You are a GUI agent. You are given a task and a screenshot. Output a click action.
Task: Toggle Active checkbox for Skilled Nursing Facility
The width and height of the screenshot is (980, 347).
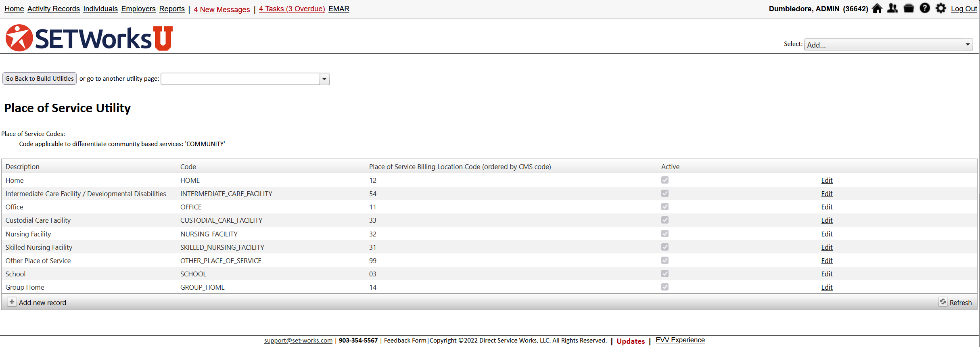665,247
